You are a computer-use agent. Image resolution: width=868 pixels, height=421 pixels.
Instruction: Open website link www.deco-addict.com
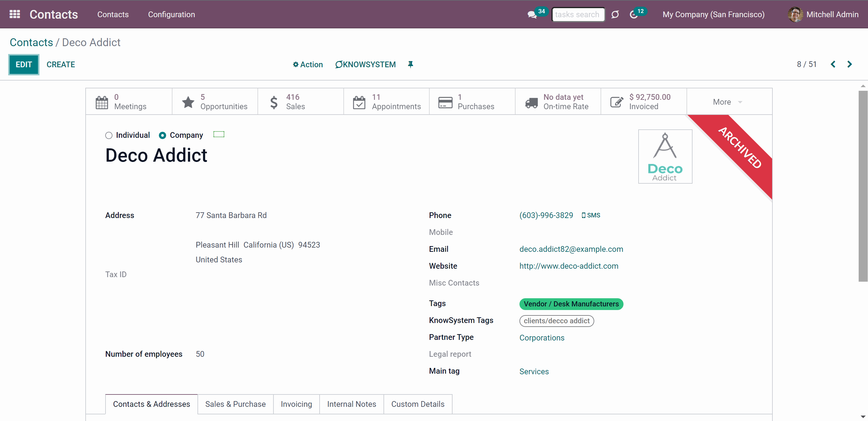[569, 266]
